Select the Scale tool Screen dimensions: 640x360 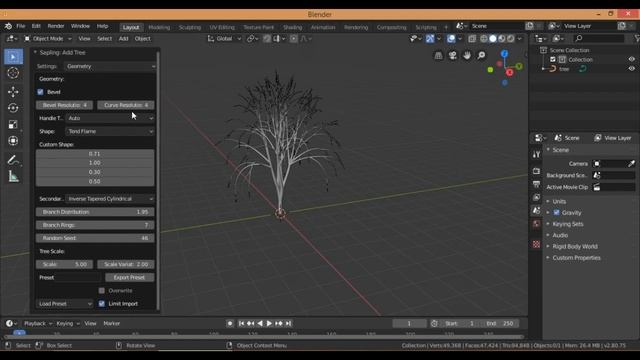pyautogui.click(x=13, y=124)
